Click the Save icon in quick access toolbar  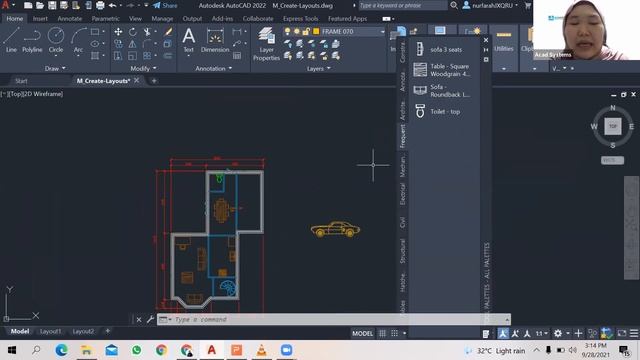pos(52,5)
